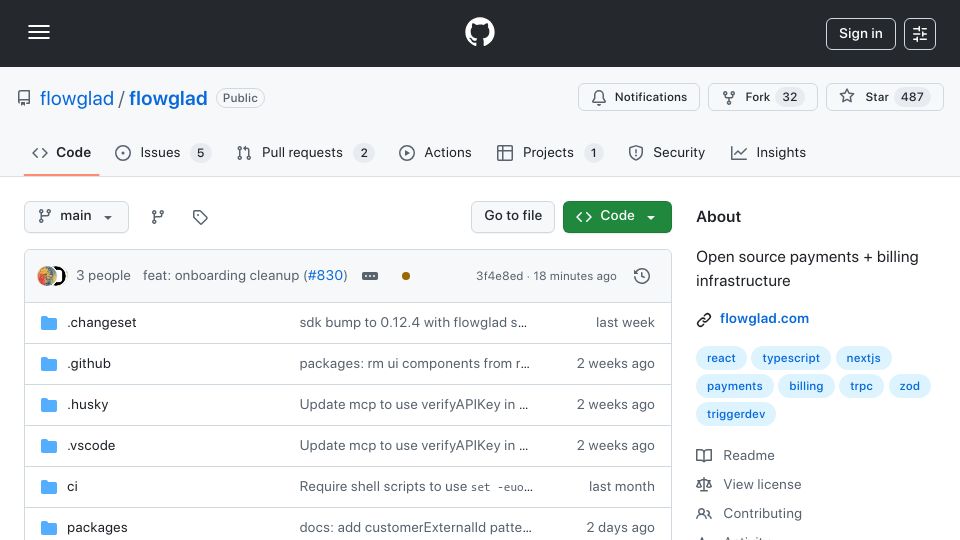
Task: Click the 'last month' timestamp on ci row
Action: (621, 487)
